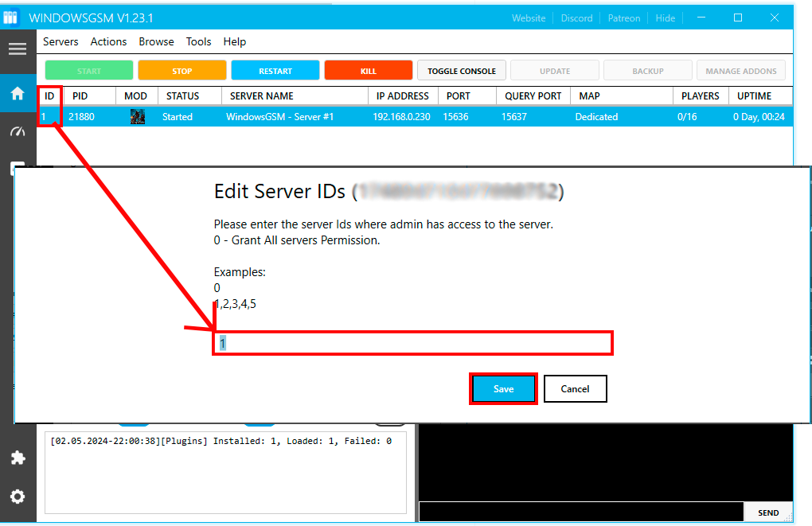This screenshot has height=526, width=812.
Task: Open the hamburger menu in the sidebar
Action: (x=18, y=49)
